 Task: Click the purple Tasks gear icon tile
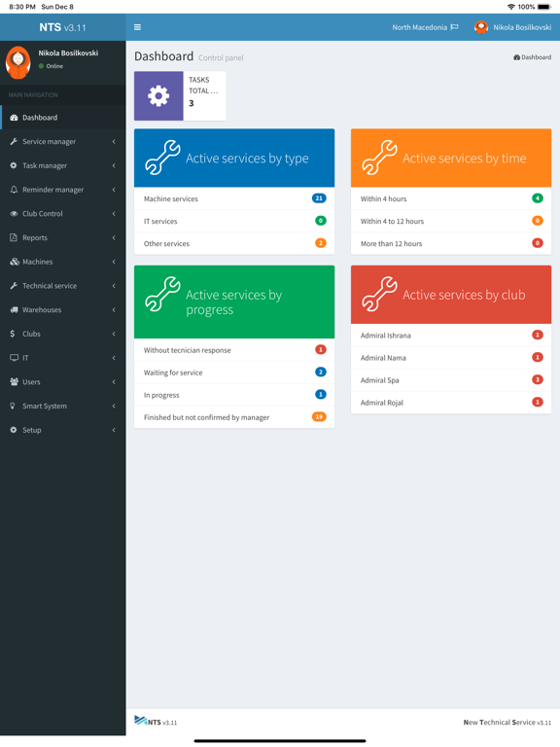(158, 95)
